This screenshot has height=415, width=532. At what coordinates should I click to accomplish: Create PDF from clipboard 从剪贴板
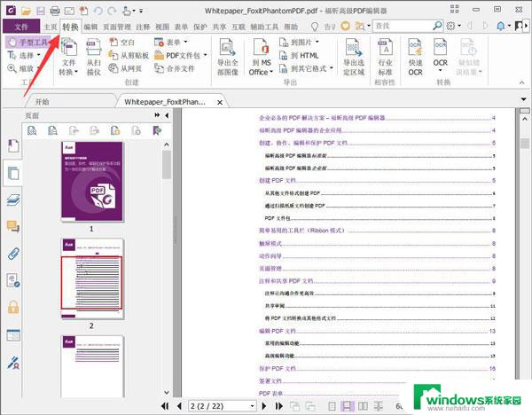point(129,55)
